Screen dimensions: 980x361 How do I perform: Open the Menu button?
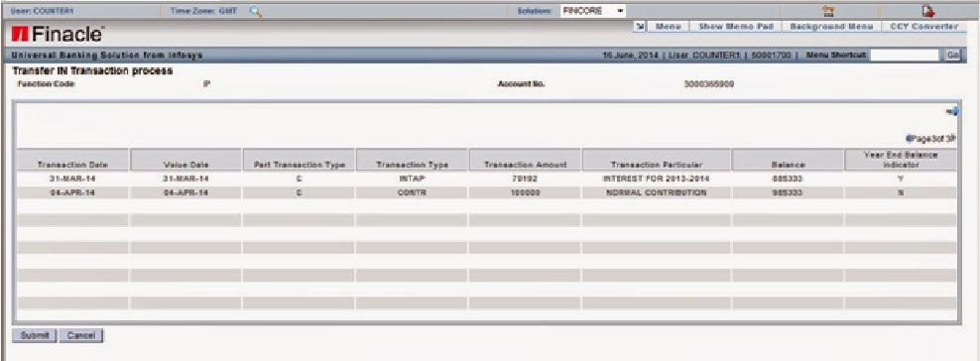coord(668,26)
